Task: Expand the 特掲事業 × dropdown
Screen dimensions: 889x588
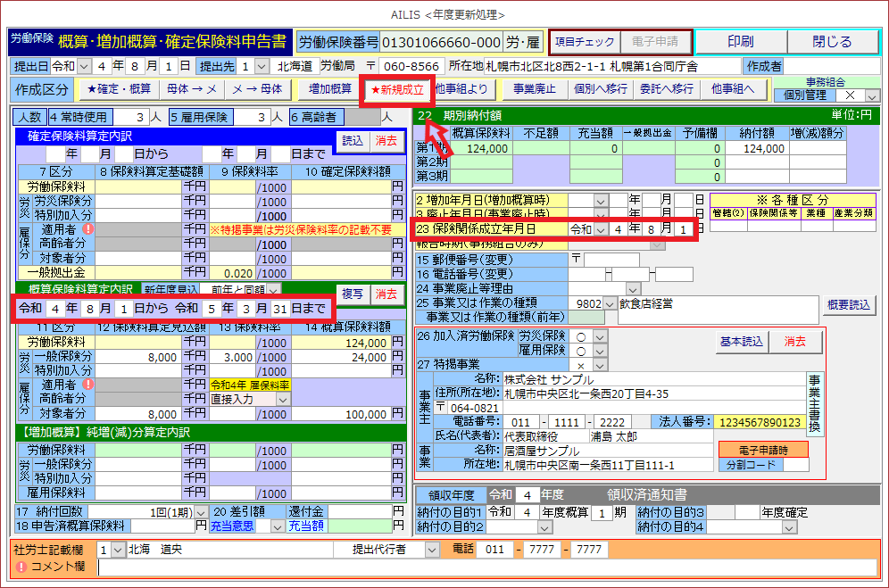Action: click(599, 367)
